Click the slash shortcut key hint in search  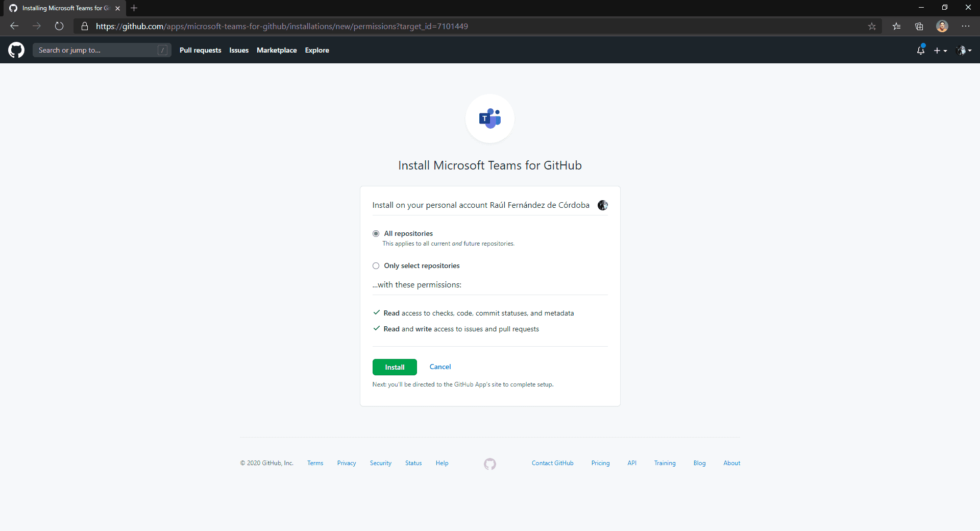163,50
